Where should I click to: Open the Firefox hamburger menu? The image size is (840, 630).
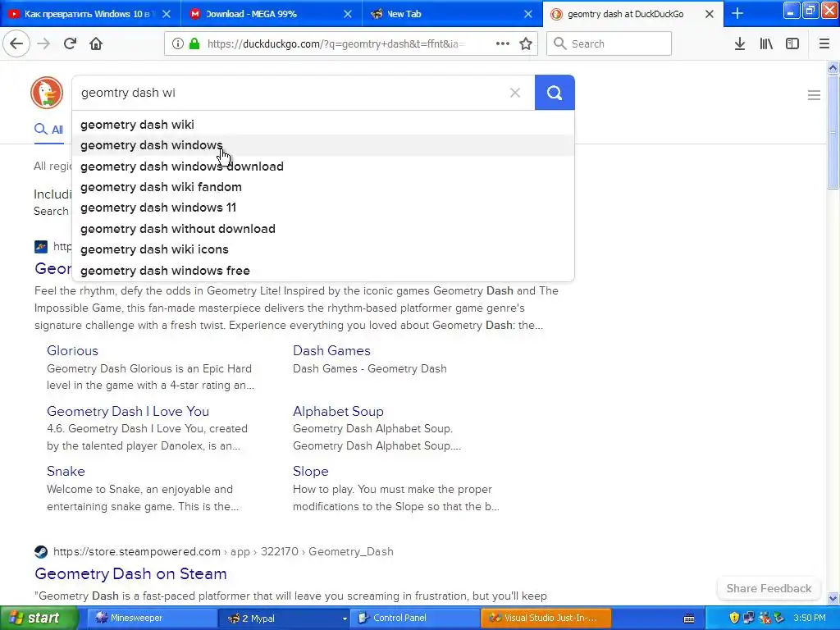pos(824,43)
